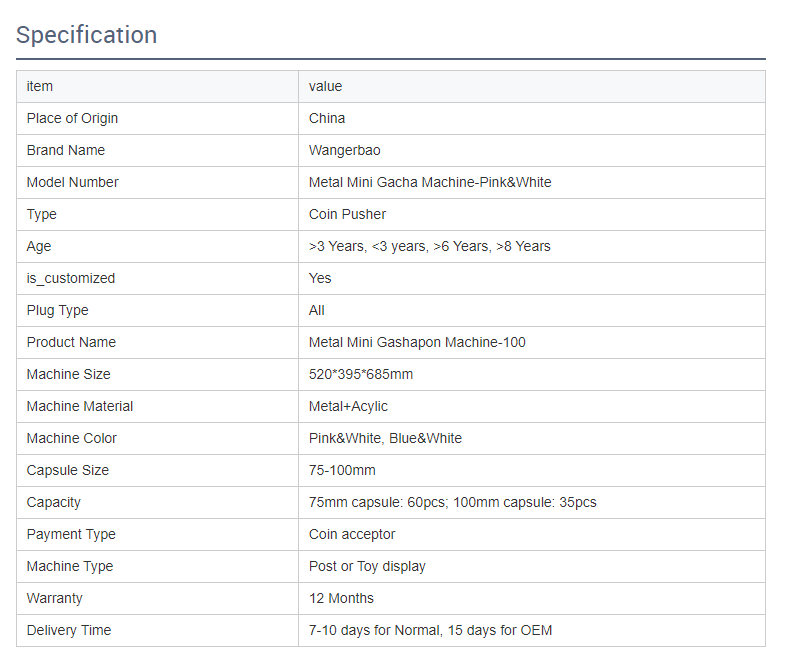Select the 520*395*685mm machine size value
The height and width of the screenshot is (669, 789).
361,374
